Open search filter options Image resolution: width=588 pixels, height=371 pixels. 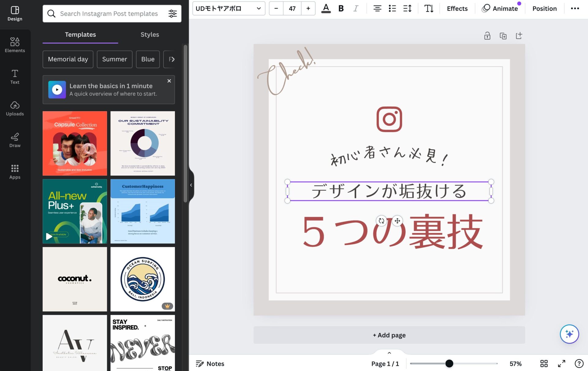tap(172, 13)
